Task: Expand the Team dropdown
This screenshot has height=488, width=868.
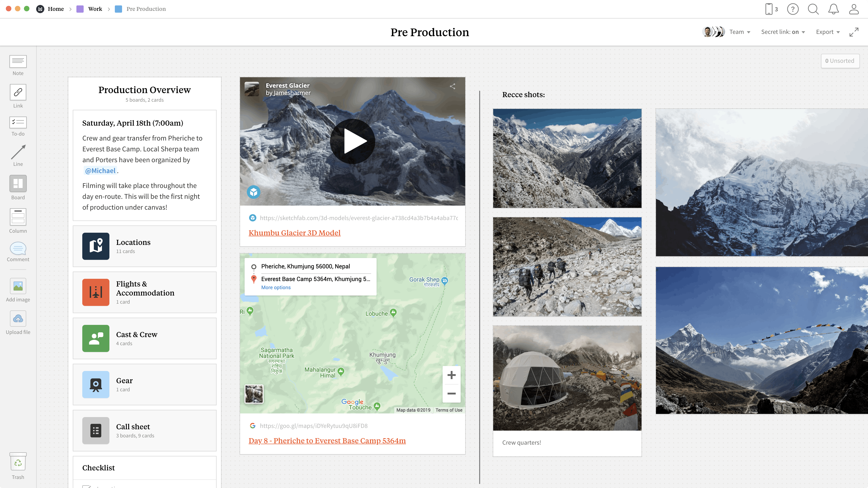Action: coord(740,32)
